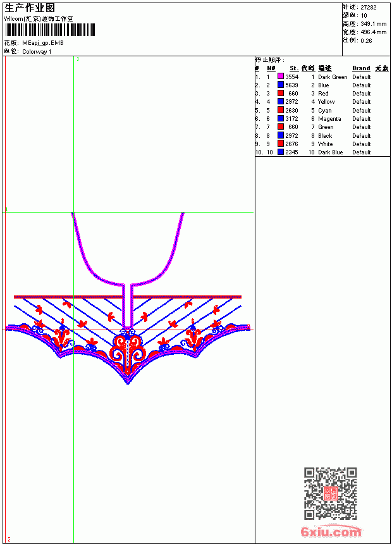The height and width of the screenshot is (544, 392).
Task: Select the red swatch in the White row
Action: 281,144
